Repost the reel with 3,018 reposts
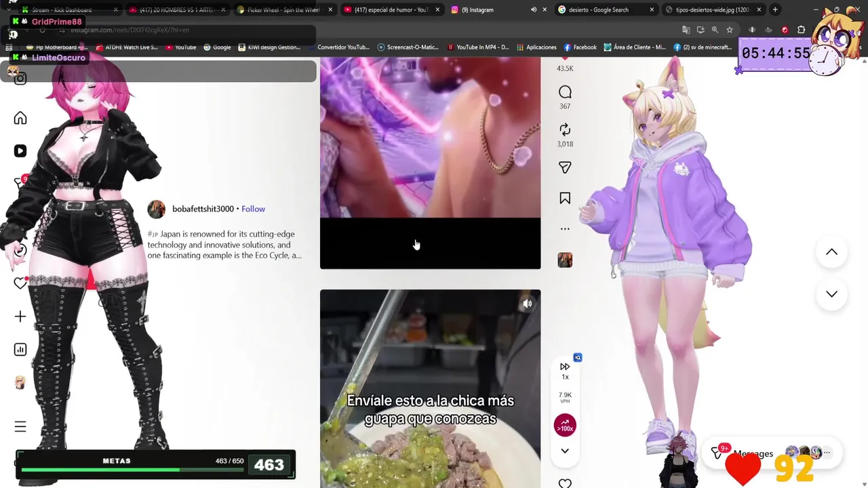 coord(565,129)
